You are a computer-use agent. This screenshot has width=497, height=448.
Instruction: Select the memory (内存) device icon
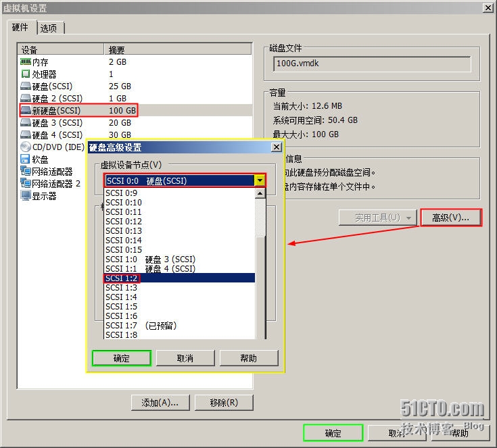point(26,61)
